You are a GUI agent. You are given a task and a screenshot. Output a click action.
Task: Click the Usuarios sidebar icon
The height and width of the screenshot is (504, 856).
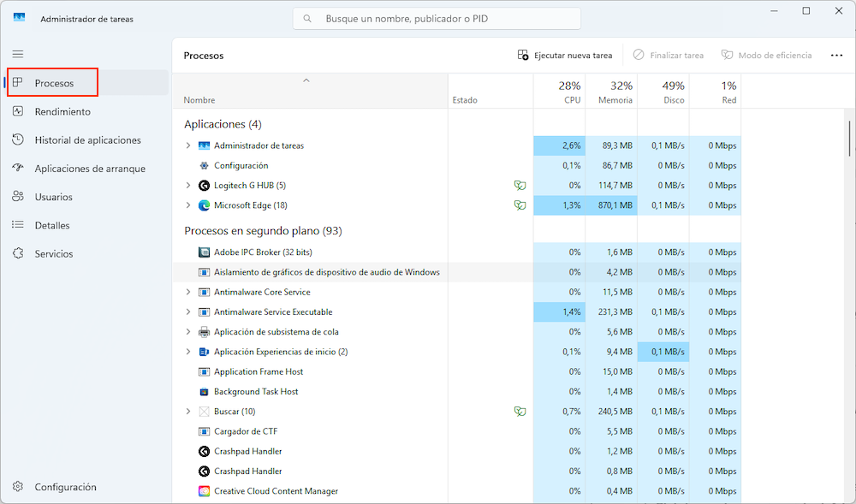[18, 197]
